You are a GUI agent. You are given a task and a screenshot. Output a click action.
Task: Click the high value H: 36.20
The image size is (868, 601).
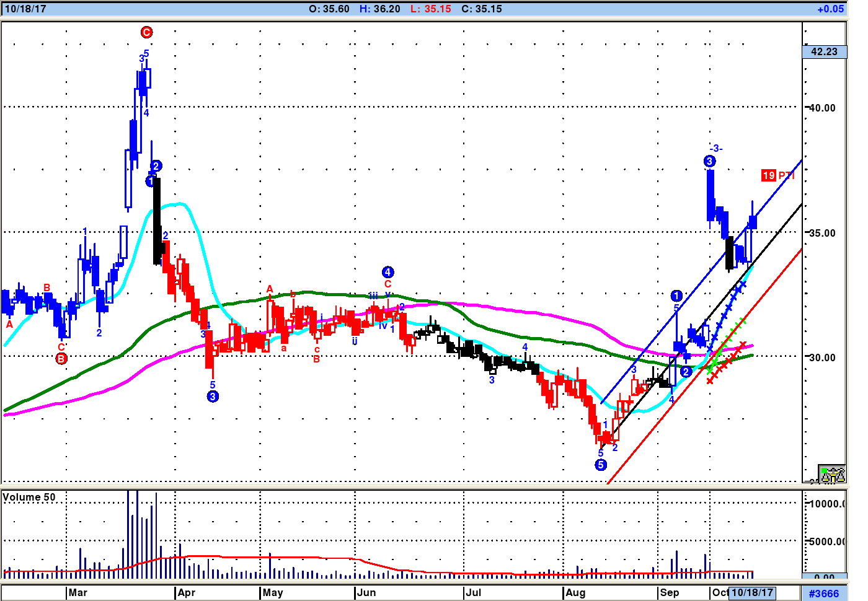(x=380, y=9)
